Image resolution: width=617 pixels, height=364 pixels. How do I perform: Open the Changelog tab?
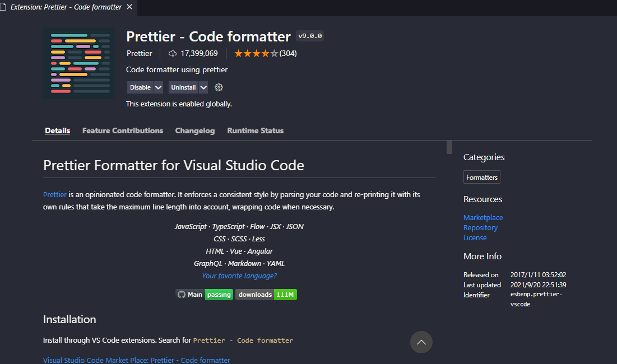pyautogui.click(x=195, y=130)
